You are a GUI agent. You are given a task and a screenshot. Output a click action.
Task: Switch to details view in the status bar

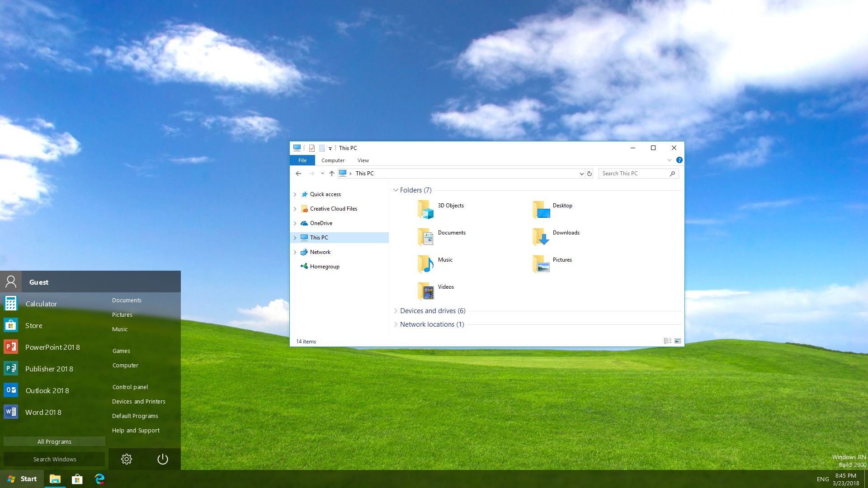pos(668,341)
